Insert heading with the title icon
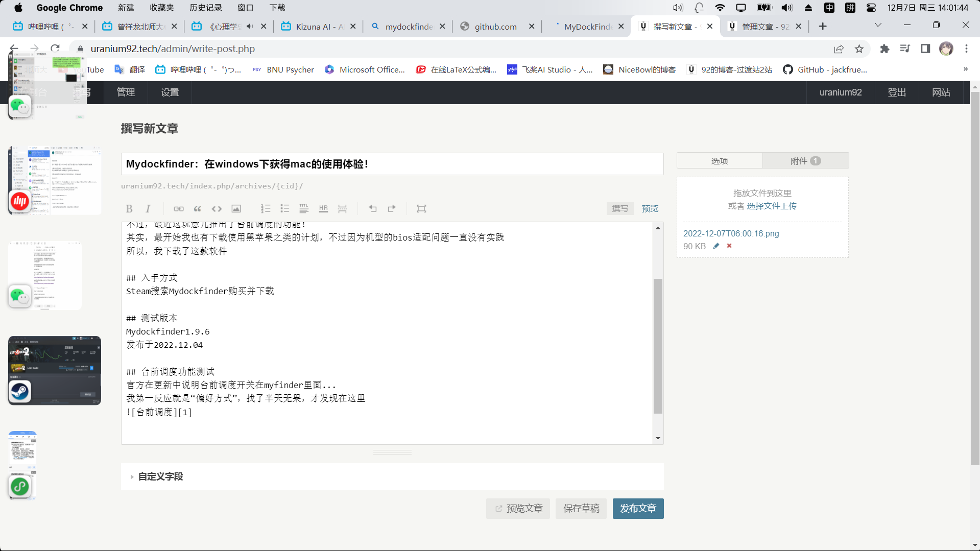The height and width of the screenshot is (551, 980). [x=304, y=208]
